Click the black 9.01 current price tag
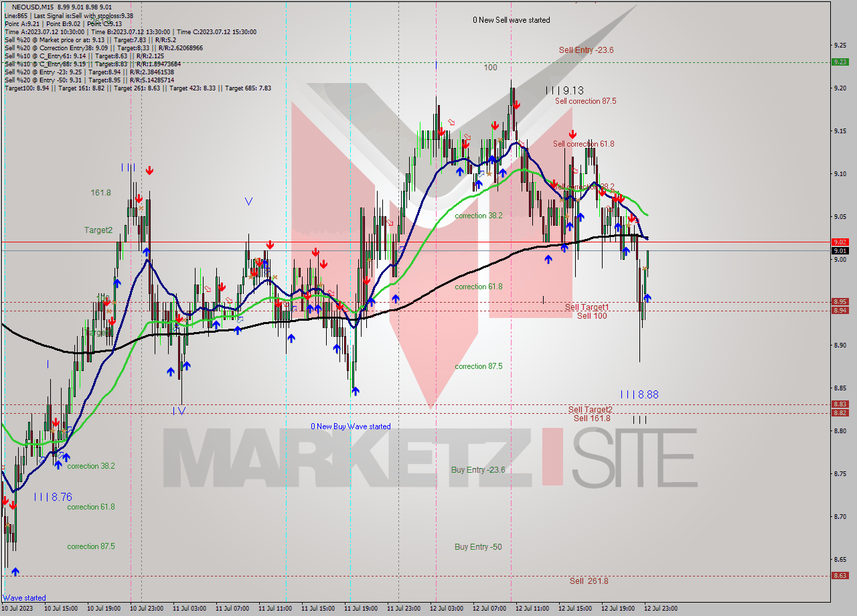This screenshot has width=857, height=616. (x=840, y=251)
